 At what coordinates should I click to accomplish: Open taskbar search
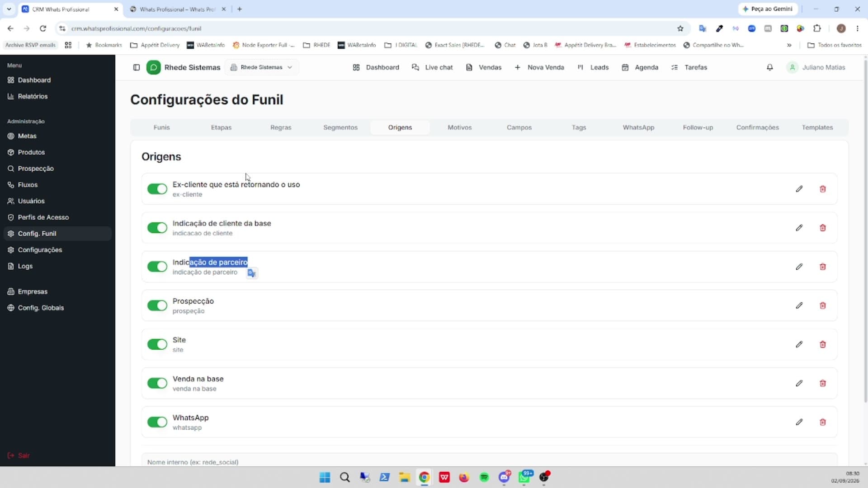(x=345, y=477)
